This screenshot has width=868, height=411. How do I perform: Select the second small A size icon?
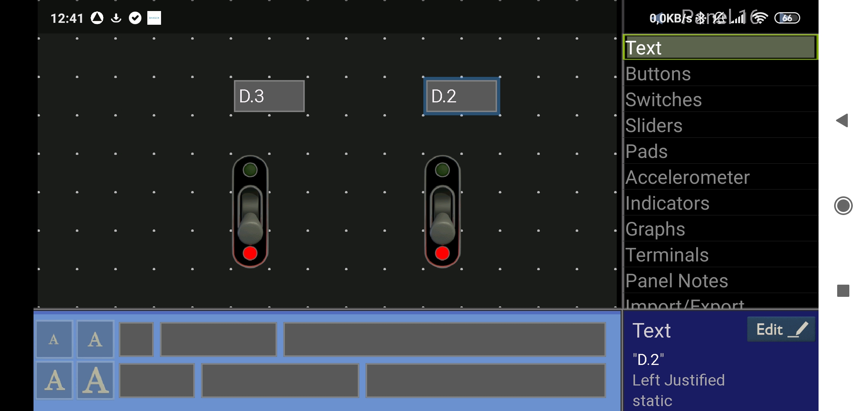click(95, 339)
